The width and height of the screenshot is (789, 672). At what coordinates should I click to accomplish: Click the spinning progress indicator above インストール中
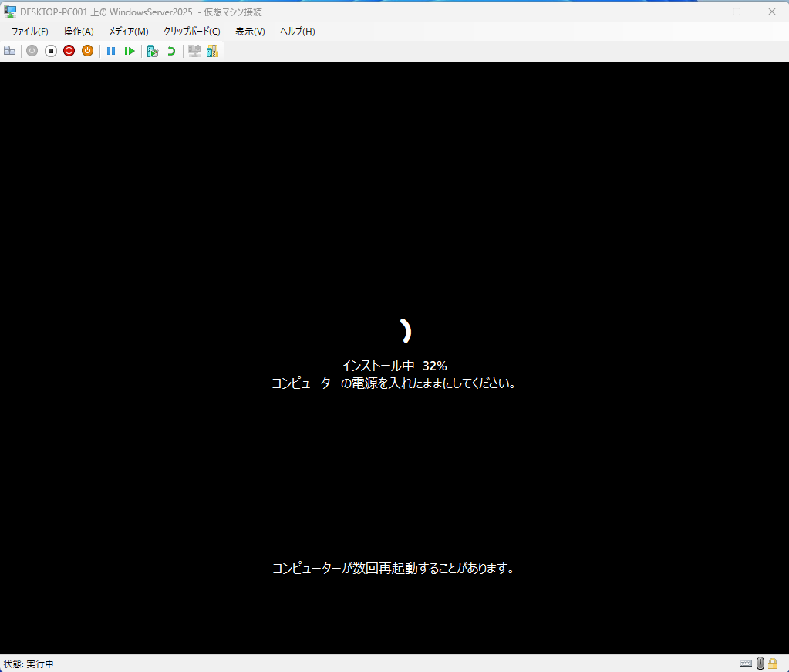(x=405, y=331)
